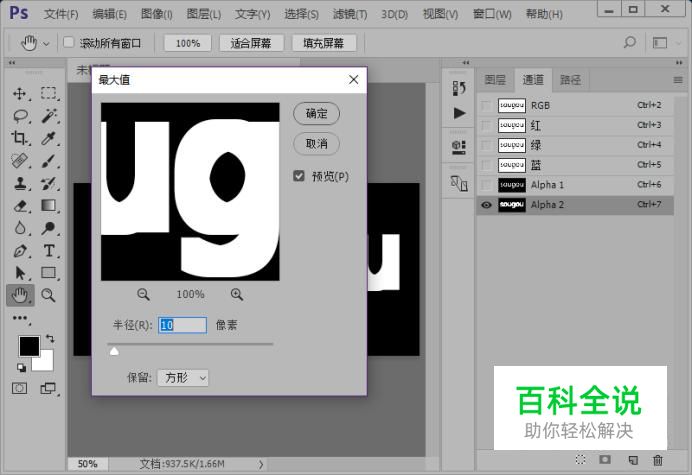Screen dimensions: 692x475
Task: Select the Horizontal Type tool
Action: pyautogui.click(x=49, y=251)
